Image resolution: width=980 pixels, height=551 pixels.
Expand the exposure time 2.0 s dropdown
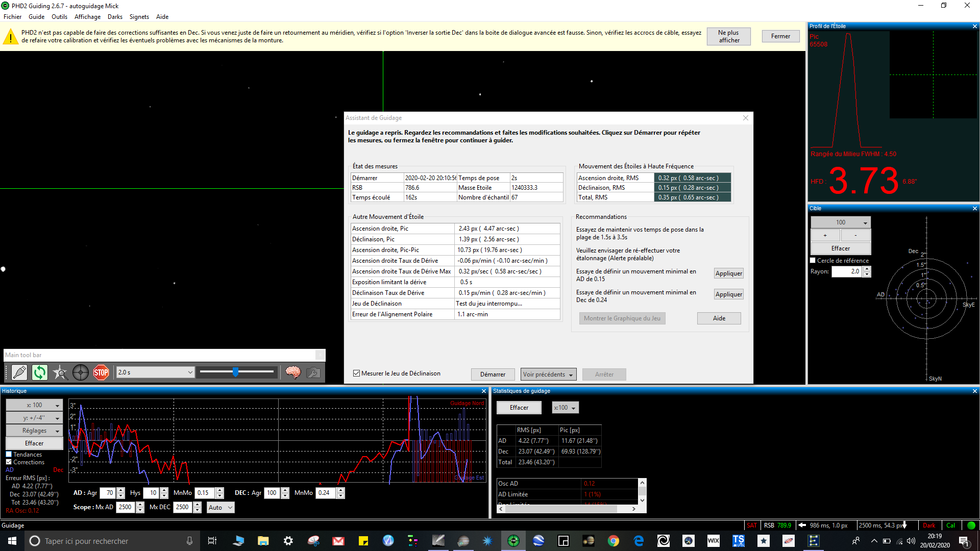(156, 372)
